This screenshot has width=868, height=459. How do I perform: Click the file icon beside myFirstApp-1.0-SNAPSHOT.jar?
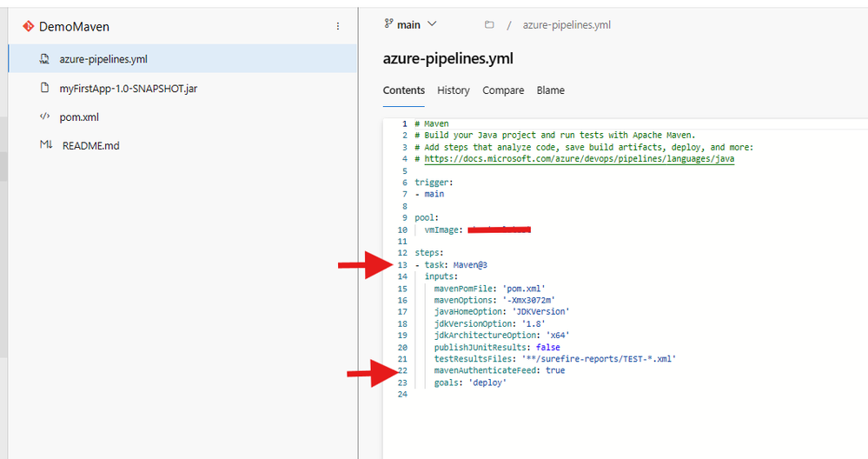[x=45, y=88]
